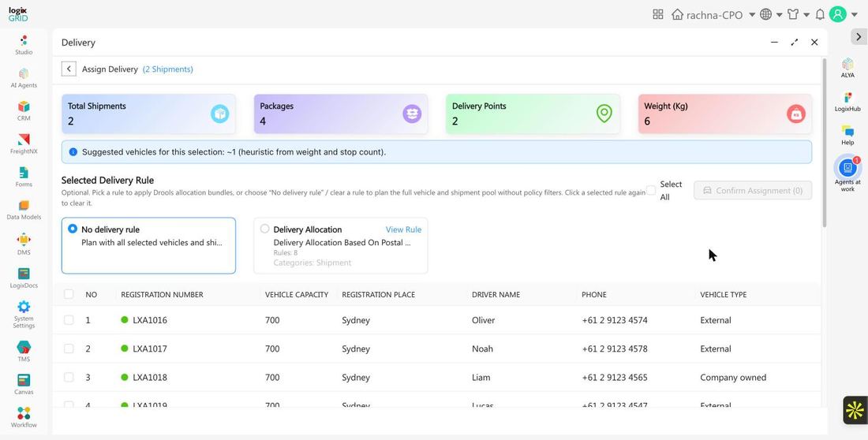Tick the table header checkbox

[x=69, y=294]
